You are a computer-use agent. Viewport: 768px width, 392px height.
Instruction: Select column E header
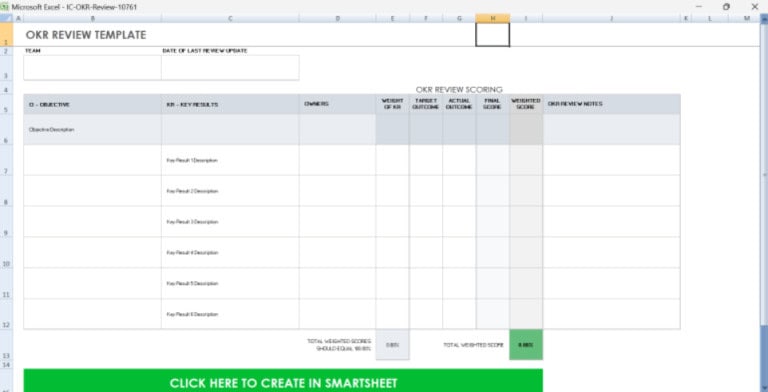(x=392, y=18)
